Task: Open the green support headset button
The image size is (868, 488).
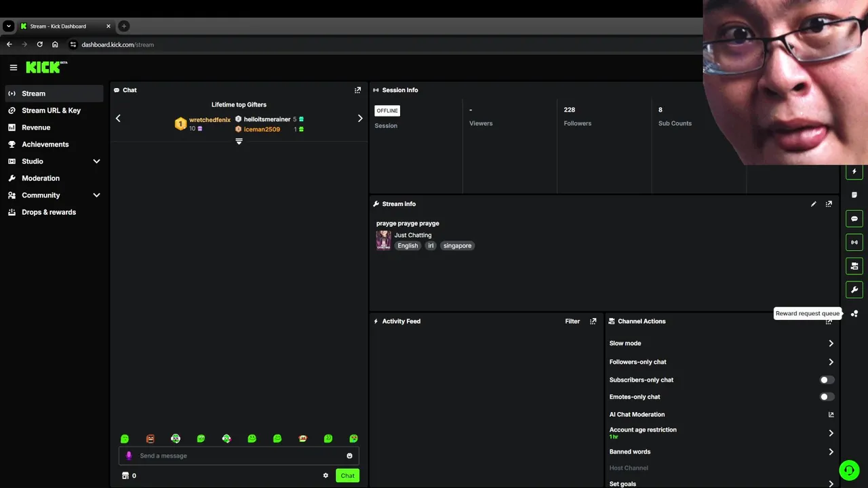Action: click(849, 470)
